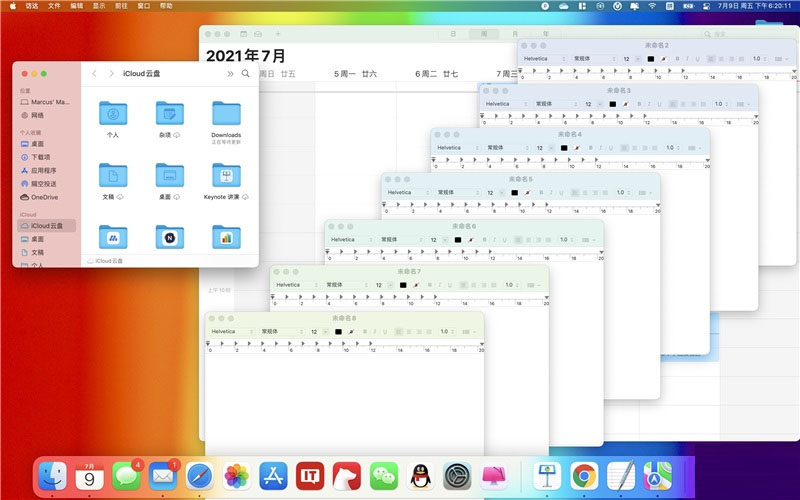The image size is (800, 500).
Task: Toggle bold in 未命名 8 window
Action: click(x=364, y=331)
